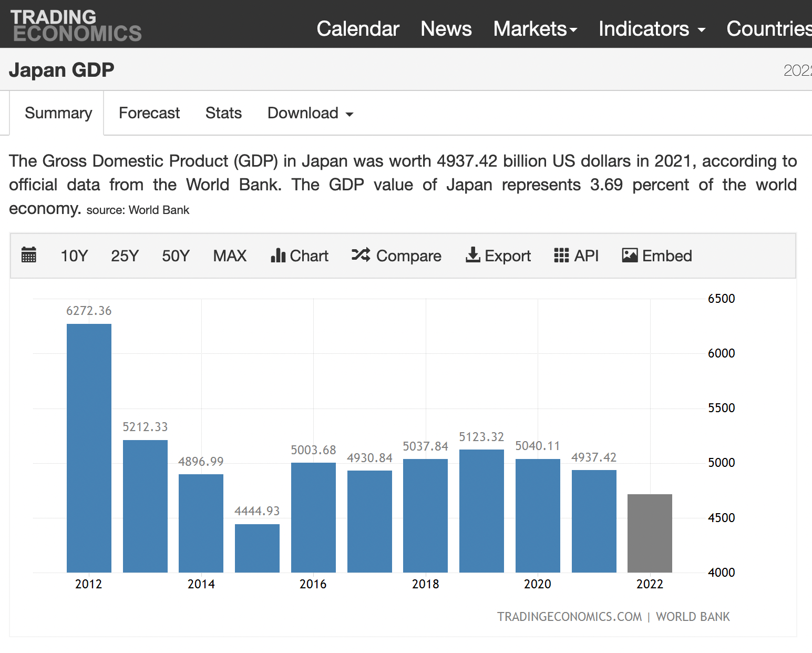Click the bar labeled 5212.33
Screen dimensions: 812x653
pos(145,506)
